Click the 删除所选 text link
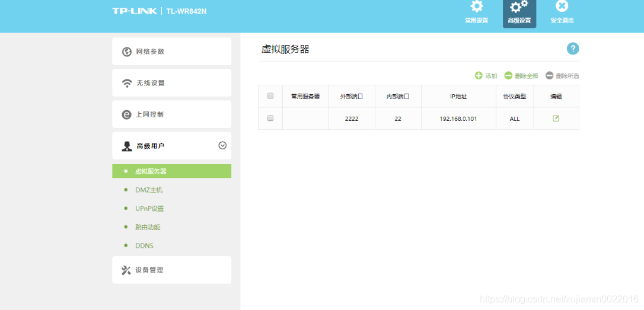Screen dimensions: 644x310 568,76
